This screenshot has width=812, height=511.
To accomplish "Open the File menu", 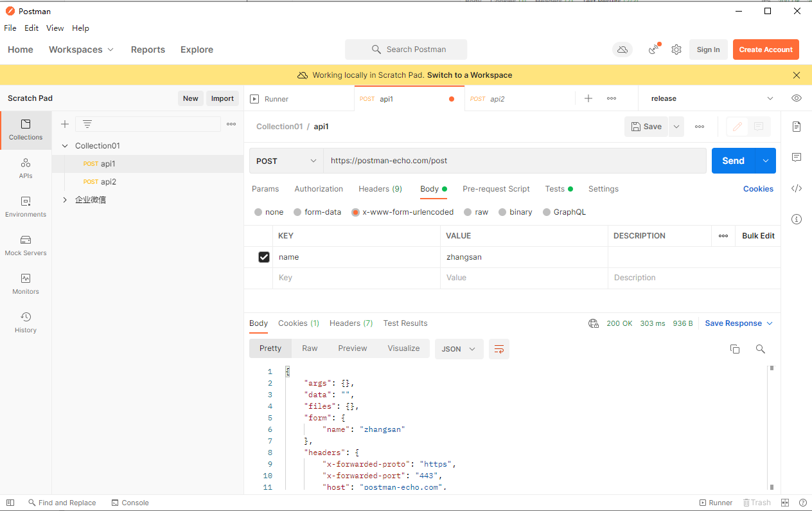I will (10, 28).
